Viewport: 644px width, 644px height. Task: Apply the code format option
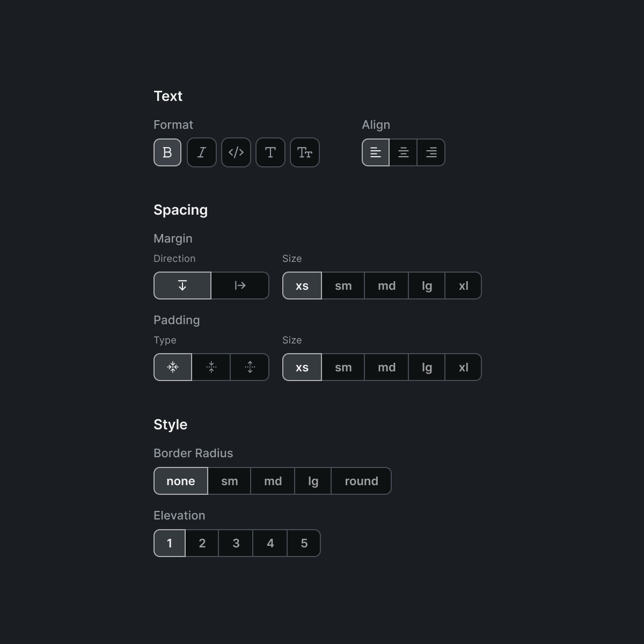[x=236, y=152]
